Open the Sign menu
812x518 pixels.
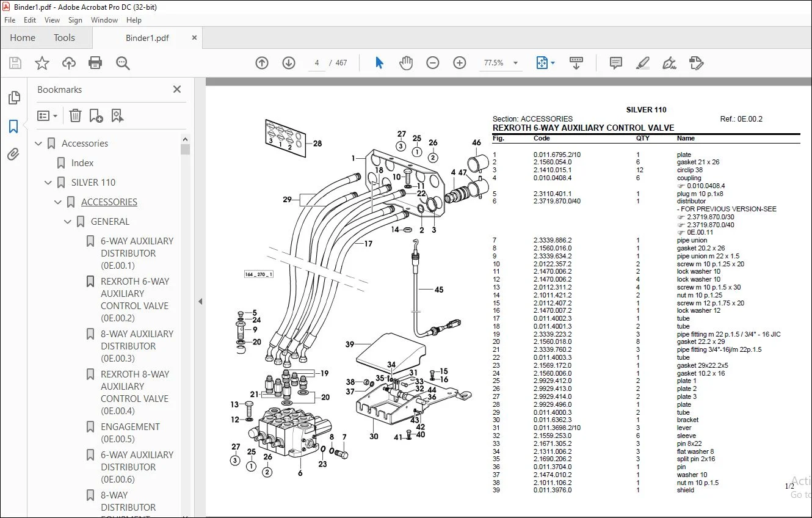click(75, 20)
